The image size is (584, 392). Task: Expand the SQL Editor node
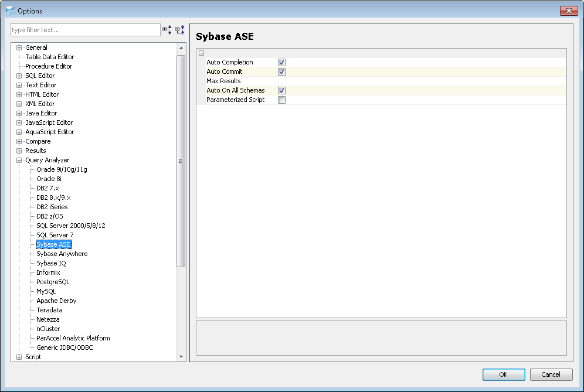[19, 76]
